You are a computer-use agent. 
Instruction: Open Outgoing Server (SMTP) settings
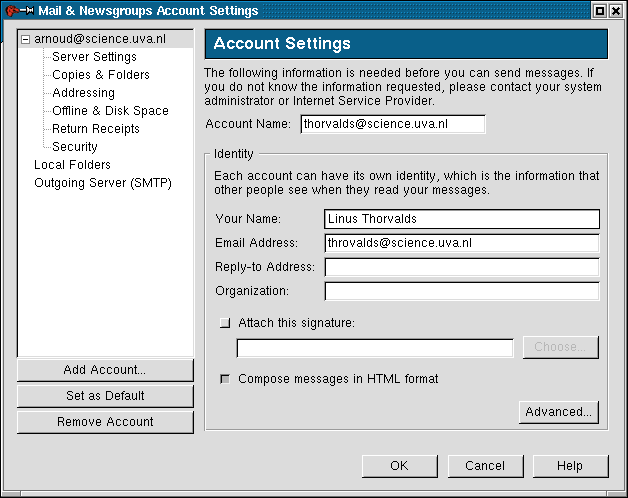(103, 183)
